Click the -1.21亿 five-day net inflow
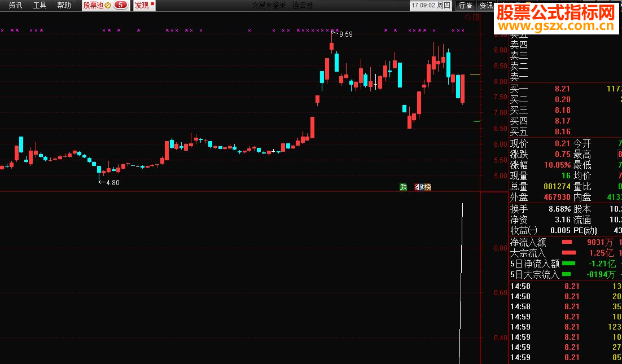The image size is (622, 364). [x=602, y=264]
